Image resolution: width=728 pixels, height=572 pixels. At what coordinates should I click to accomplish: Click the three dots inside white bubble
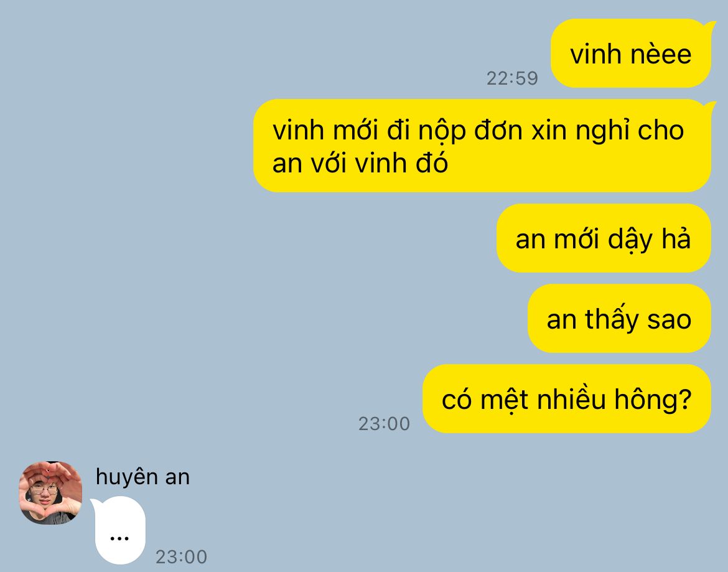click(x=119, y=538)
